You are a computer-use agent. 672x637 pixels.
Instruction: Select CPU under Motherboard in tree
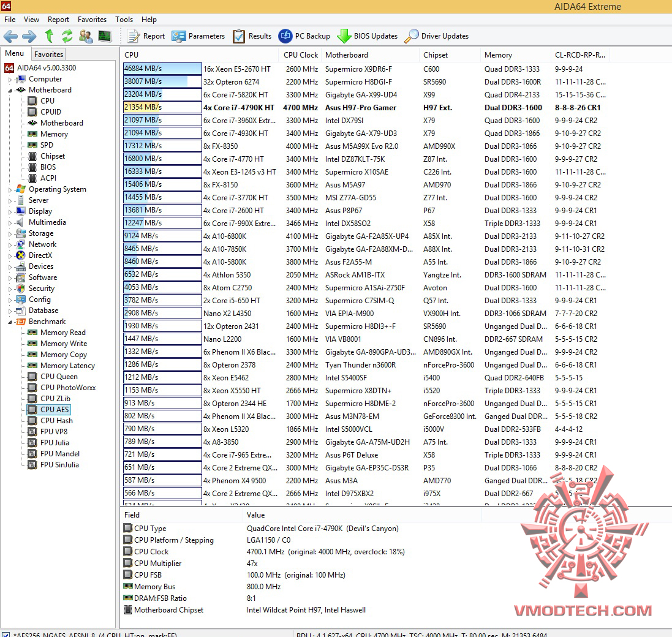point(41,100)
